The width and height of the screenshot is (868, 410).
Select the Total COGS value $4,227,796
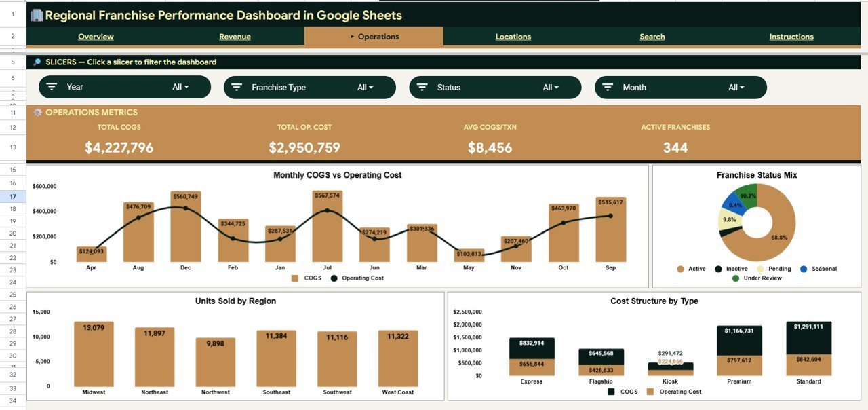[119, 147]
